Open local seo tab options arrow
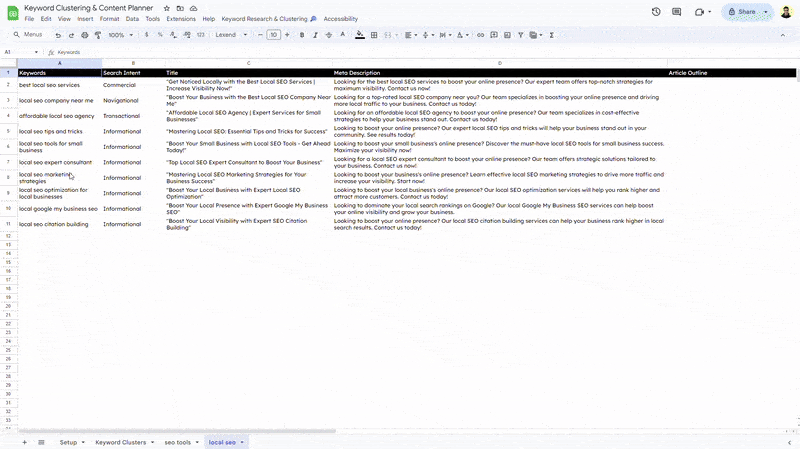Screen dimensions: 800x449 pyautogui.click(x=242, y=442)
